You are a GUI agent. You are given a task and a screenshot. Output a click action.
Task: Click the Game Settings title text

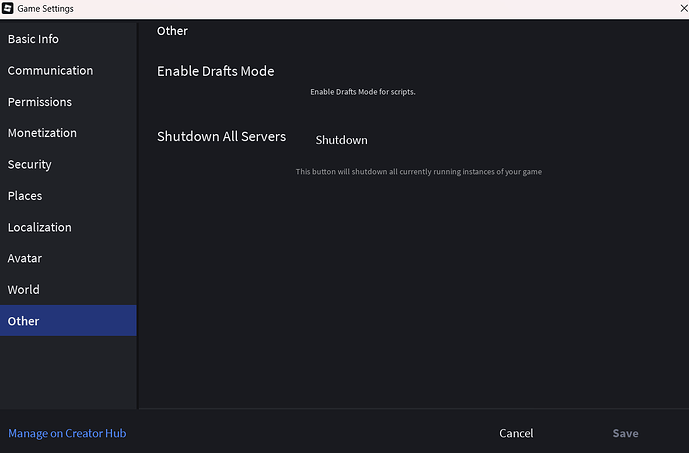coord(45,8)
